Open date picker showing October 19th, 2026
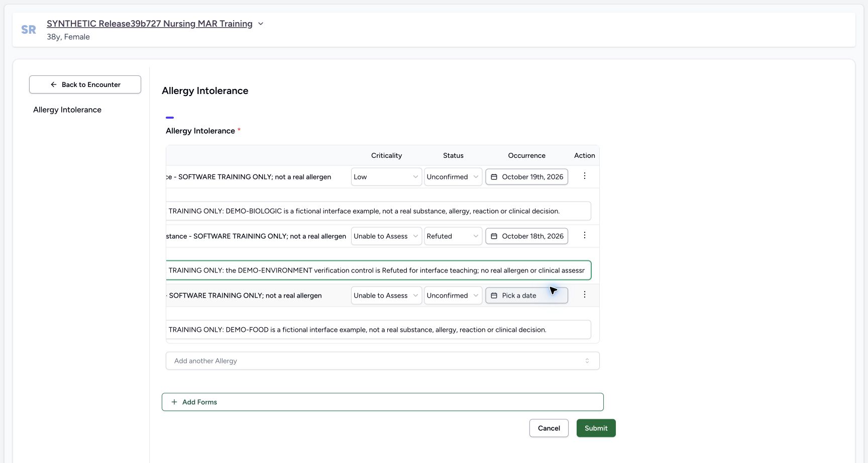This screenshot has width=868, height=463. (x=526, y=177)
